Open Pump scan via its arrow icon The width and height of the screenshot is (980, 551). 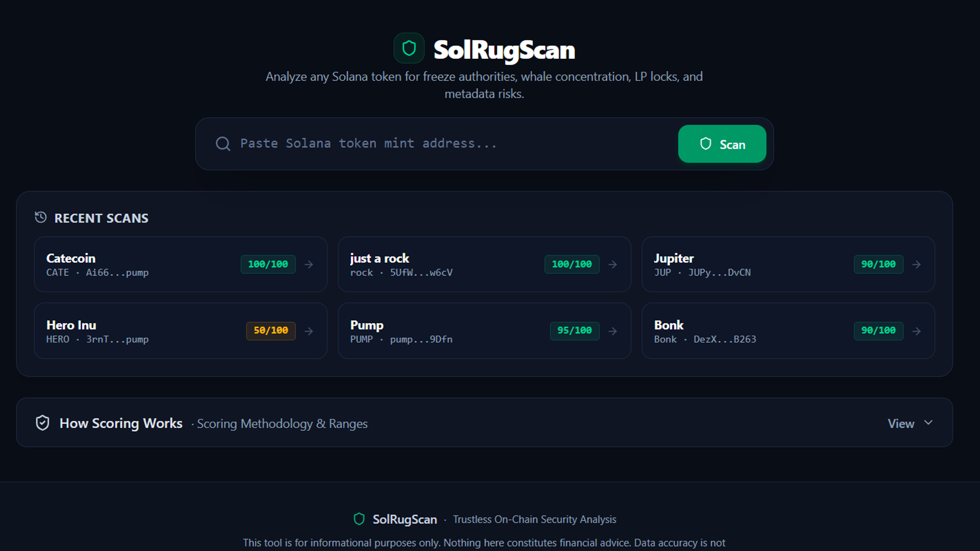click(613, 331)
